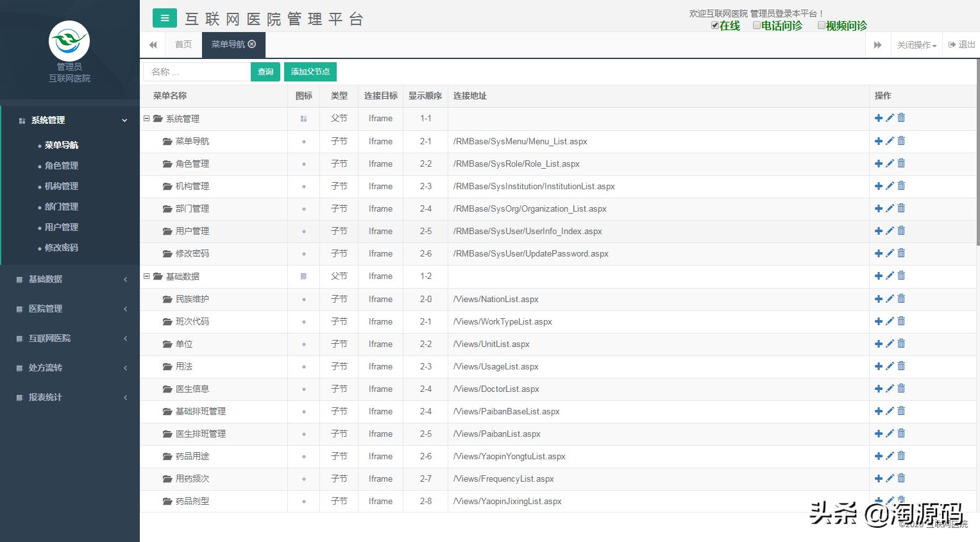Screen dimensions: 980x542
Task: Switch to the 首页 tab
Action: click(183, 44)
